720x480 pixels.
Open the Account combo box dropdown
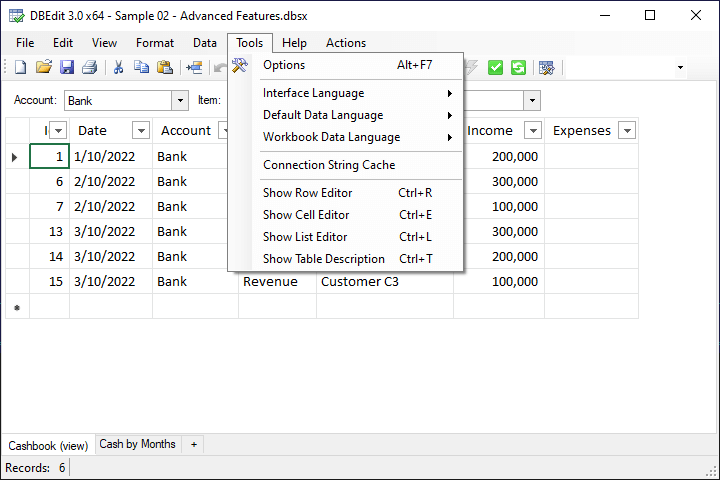[x=180, y=100]
